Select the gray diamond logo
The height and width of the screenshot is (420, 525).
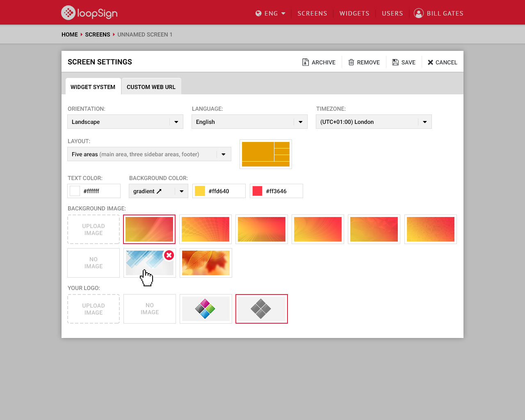(262, 309)
